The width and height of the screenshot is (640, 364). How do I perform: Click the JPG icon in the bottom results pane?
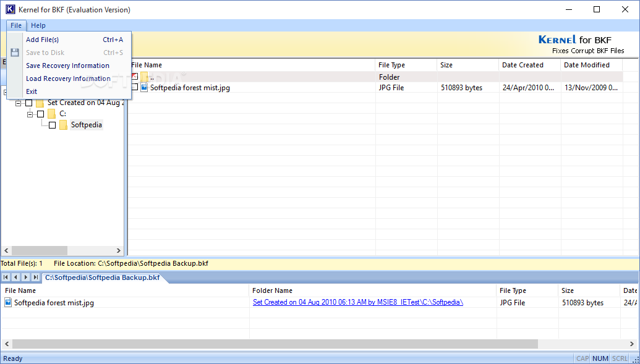tap(8, 302)
